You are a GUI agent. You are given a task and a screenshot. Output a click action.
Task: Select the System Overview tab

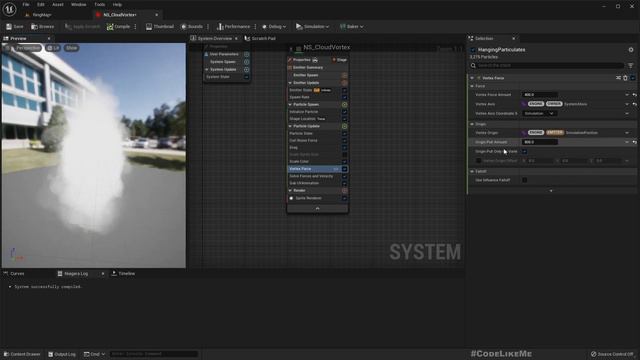(215, 38)
